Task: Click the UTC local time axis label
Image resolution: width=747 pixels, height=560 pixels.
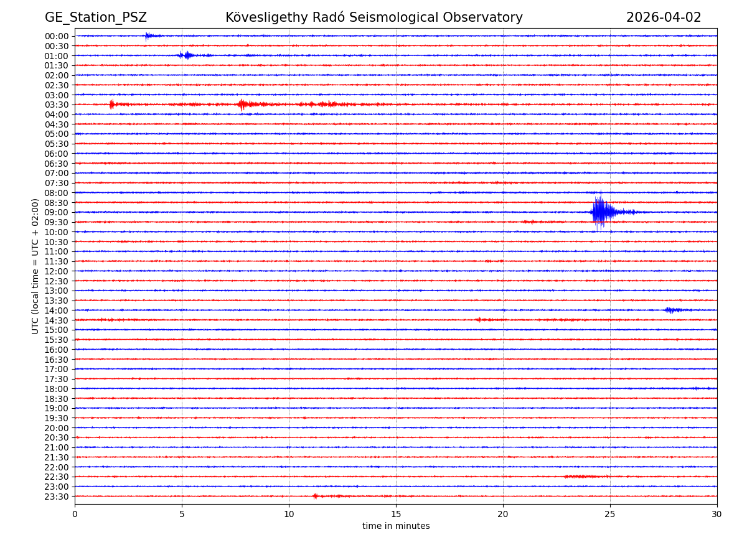Action: 35,266
